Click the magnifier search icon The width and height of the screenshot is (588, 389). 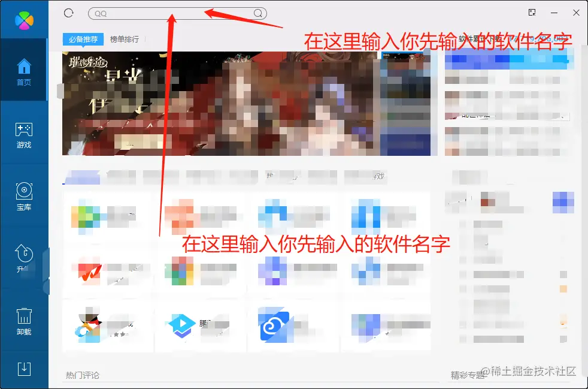click(258, 14)
